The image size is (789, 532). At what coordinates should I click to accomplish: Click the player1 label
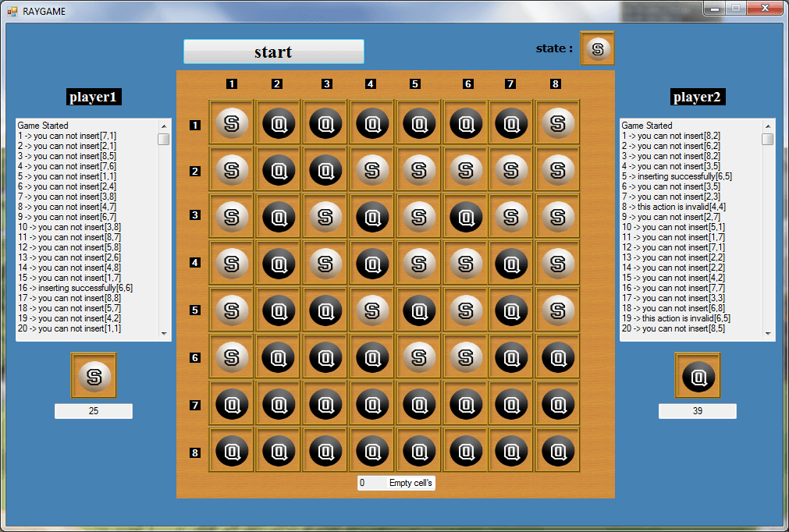coord(94,97)
